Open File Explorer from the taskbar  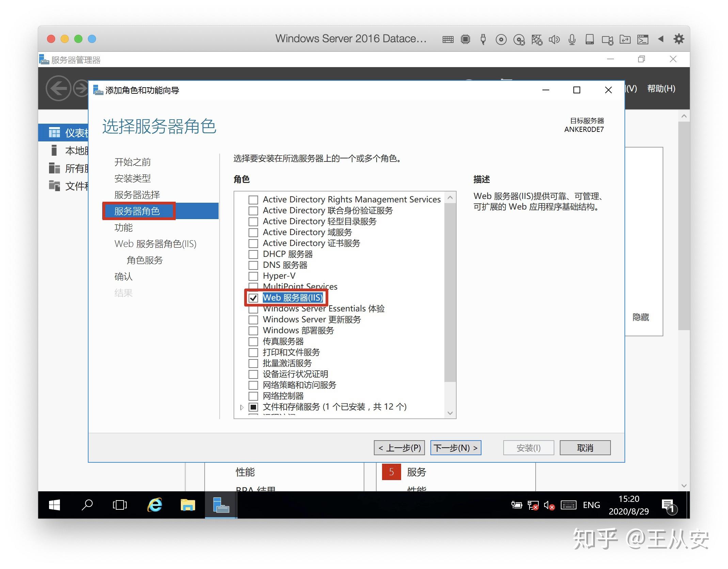click(188, 505)
